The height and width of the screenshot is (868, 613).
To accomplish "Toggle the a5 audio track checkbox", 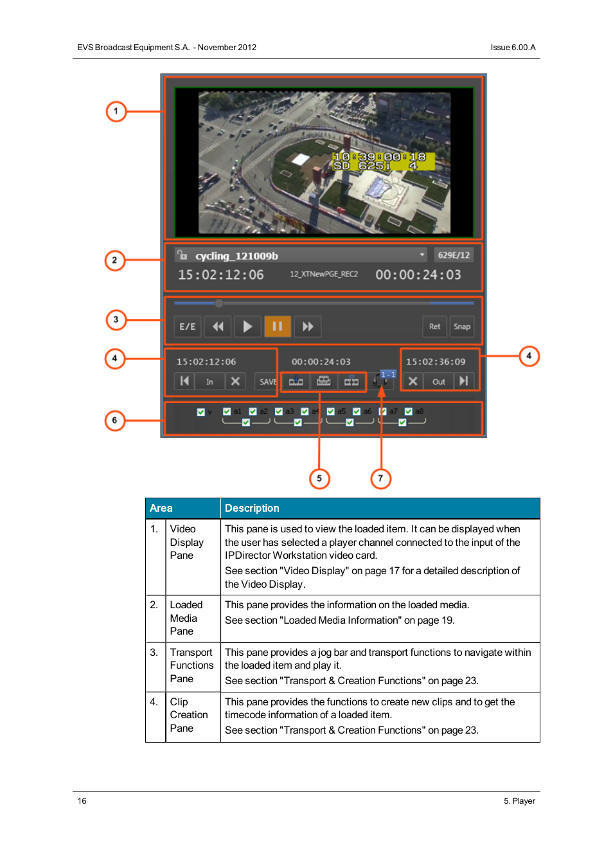I will 331,411.
